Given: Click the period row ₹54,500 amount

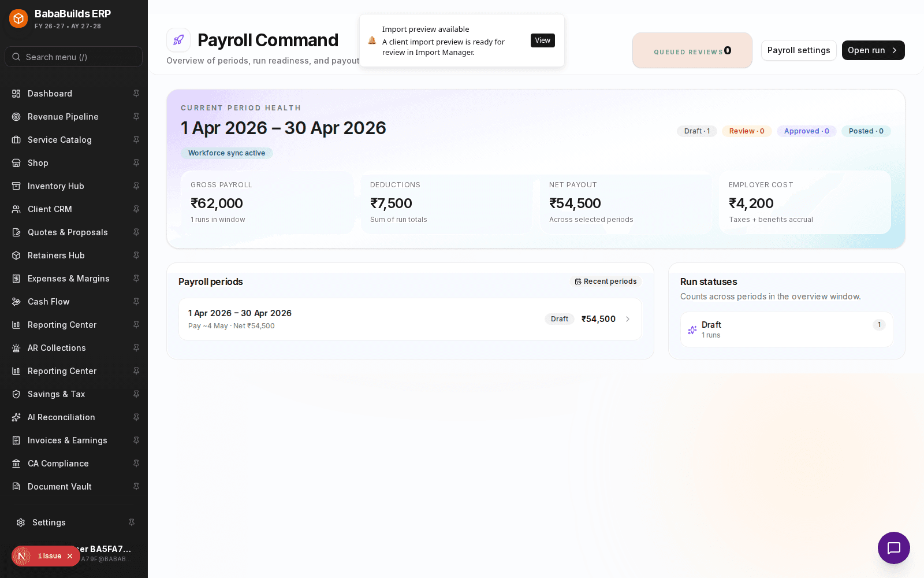Looking at the screenshot, I should tap(598, 319).
